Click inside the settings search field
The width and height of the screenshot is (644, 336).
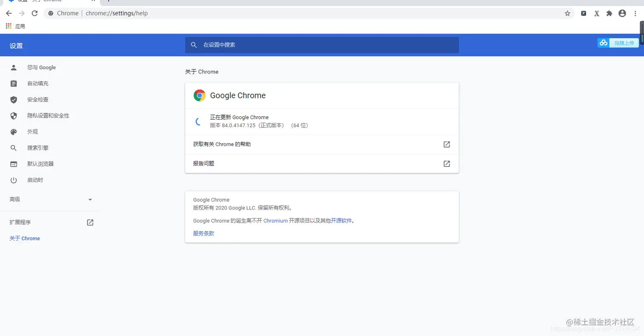coord(298,45)
